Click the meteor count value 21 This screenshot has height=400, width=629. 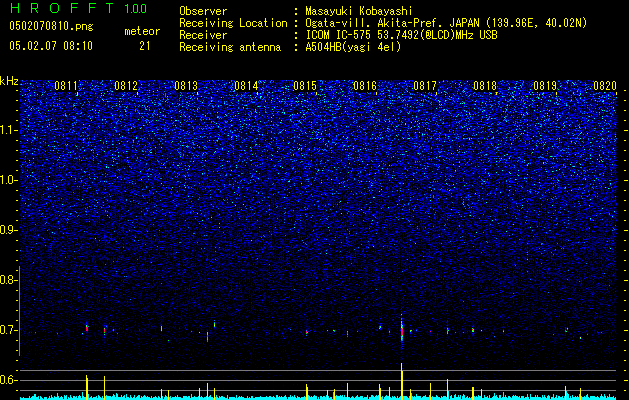(x=145, y=46)
